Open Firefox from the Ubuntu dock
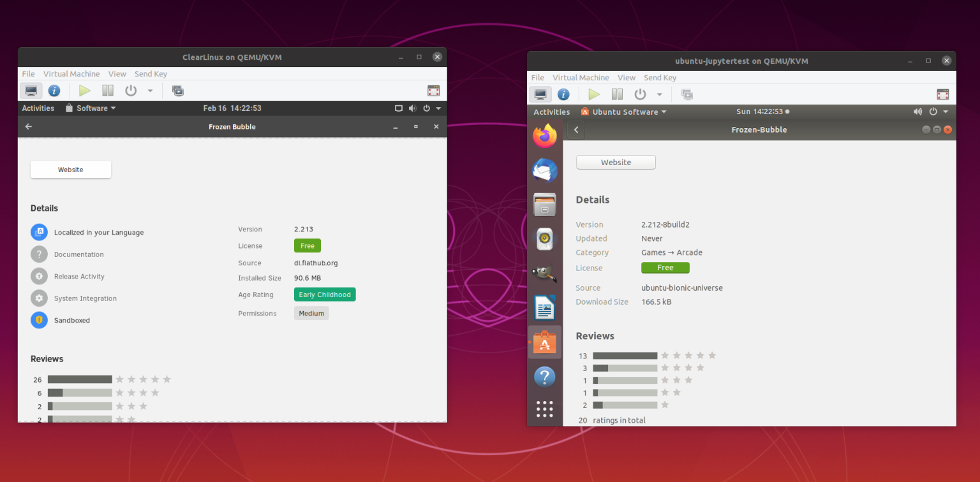The image size is (980, 482). click(x=545, y=135)
